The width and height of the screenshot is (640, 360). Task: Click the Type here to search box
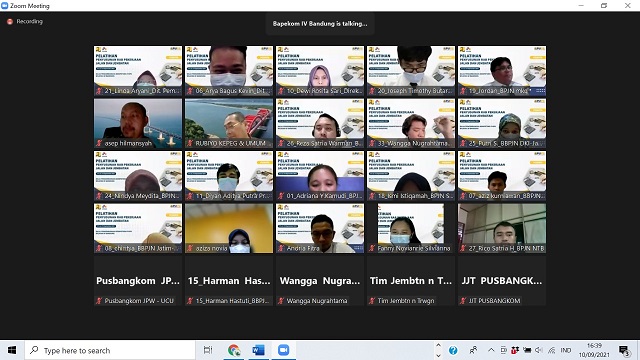tap(110, 350)
